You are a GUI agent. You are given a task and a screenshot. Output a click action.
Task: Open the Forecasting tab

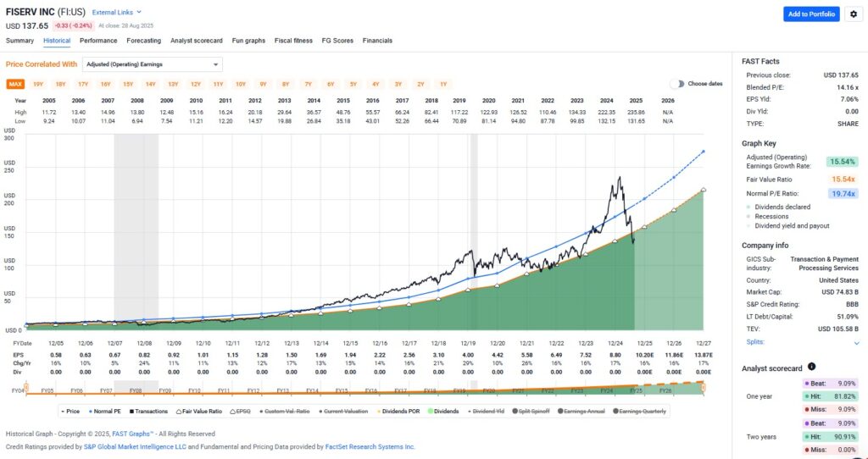point(144,41)
